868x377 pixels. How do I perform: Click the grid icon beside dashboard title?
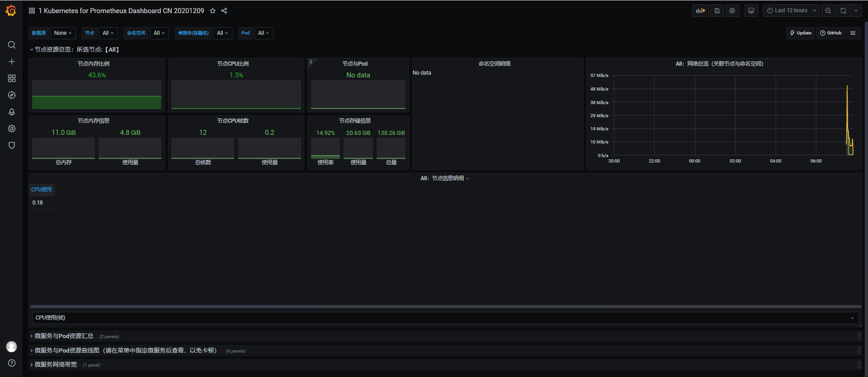[x=32, y=10]
